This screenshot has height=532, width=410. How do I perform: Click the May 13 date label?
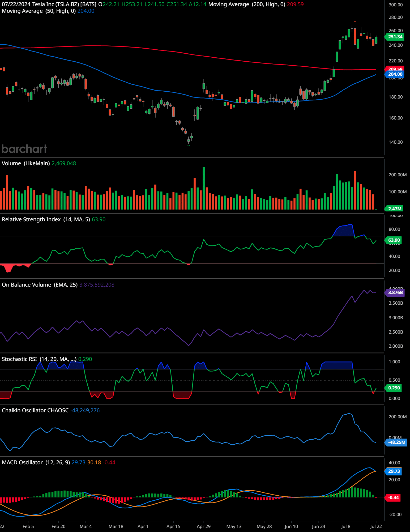pos(234,526)
